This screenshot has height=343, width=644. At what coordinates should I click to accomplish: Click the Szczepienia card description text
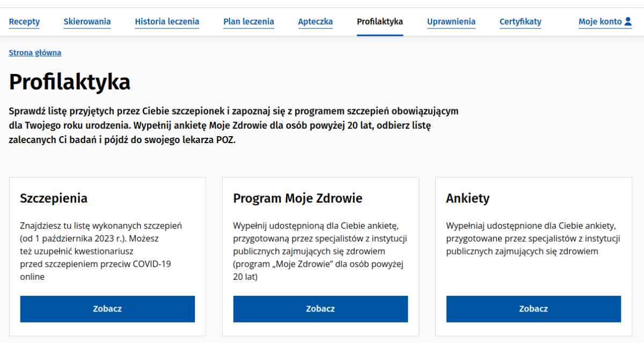click(101, 251)
